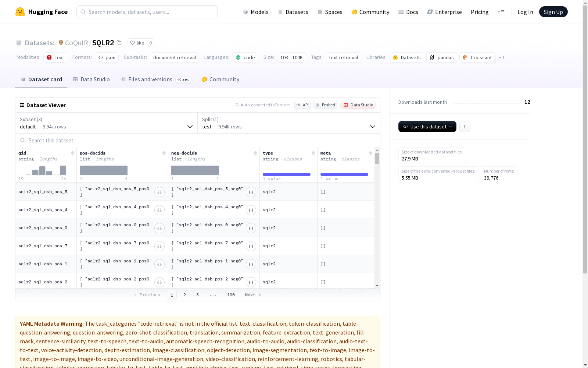This screenshot has height=368, width=588.
Task: Sort by the neg-docids column arrows
Action: [x=255, y=153]
